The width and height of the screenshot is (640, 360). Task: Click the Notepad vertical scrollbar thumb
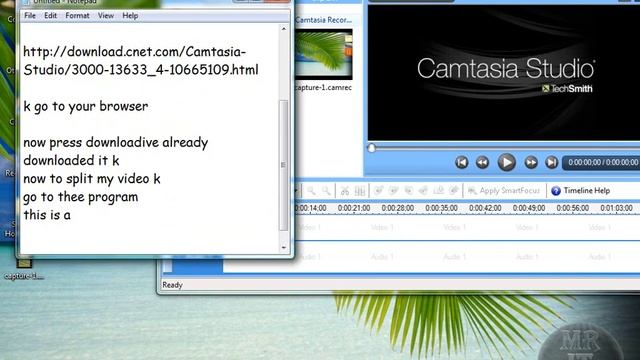click(284, 165)
